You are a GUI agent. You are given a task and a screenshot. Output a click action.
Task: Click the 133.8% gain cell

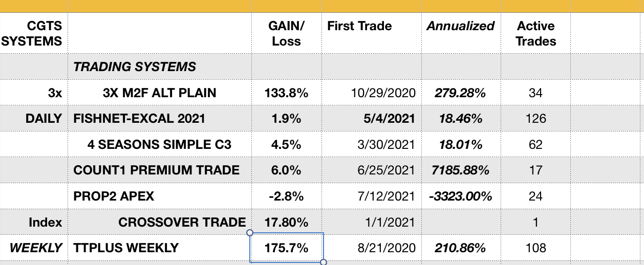coord(286,93)
